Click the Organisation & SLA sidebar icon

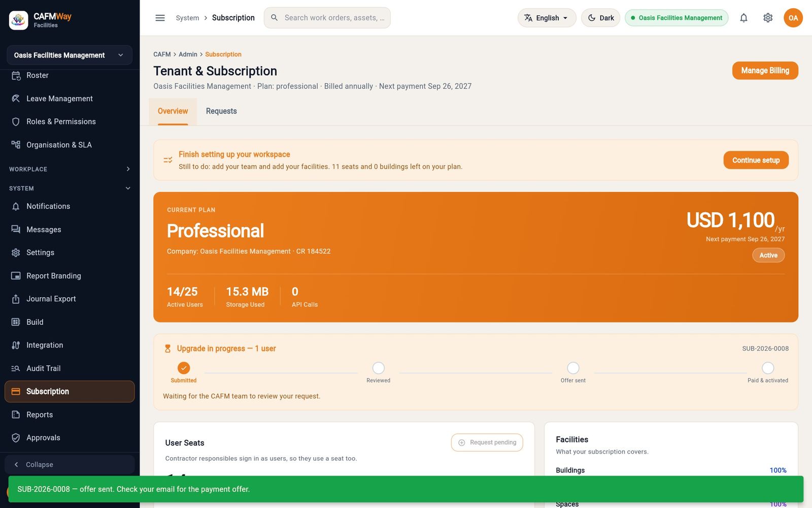[16, 145]
